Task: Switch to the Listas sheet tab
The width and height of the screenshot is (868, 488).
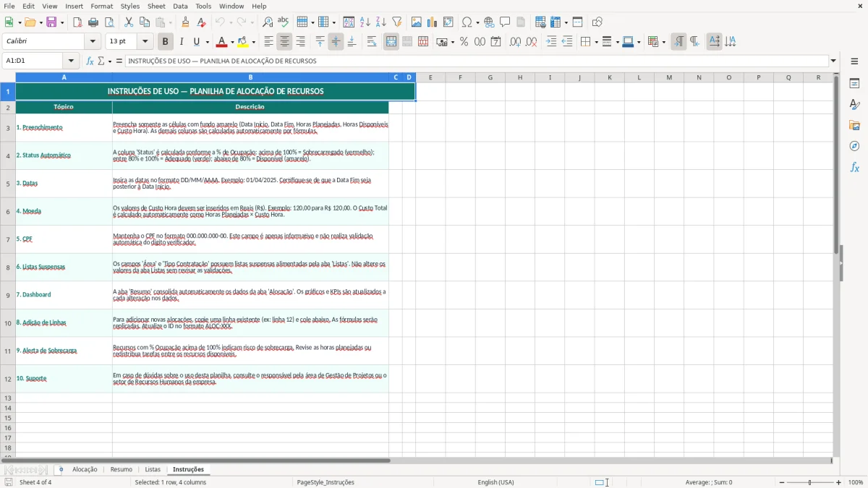Action: [153, 469]
